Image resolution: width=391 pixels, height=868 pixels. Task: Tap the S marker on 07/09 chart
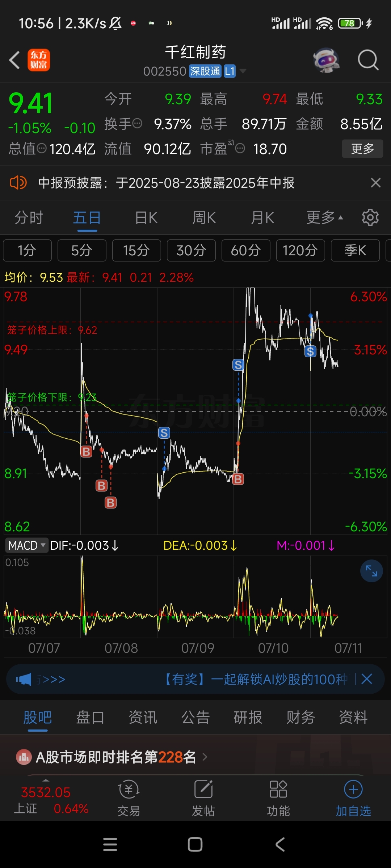[x=164, y=433]
